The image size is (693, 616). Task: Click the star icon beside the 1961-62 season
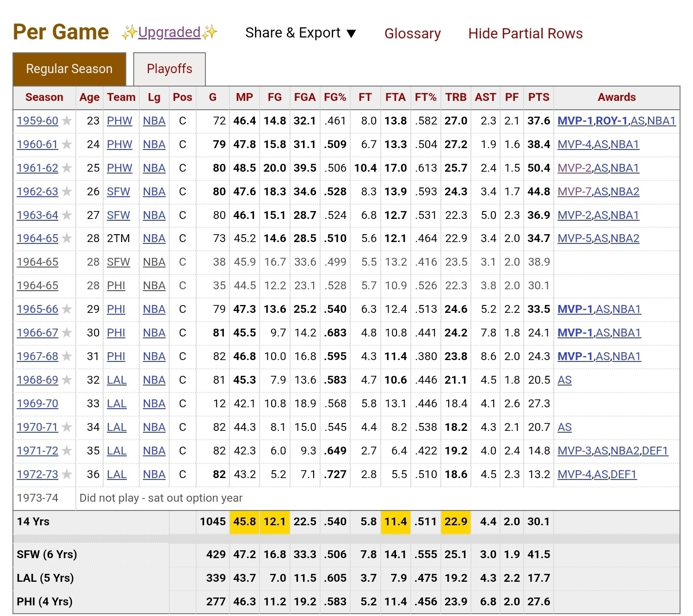pyautogui.click(x=67, y=168)
